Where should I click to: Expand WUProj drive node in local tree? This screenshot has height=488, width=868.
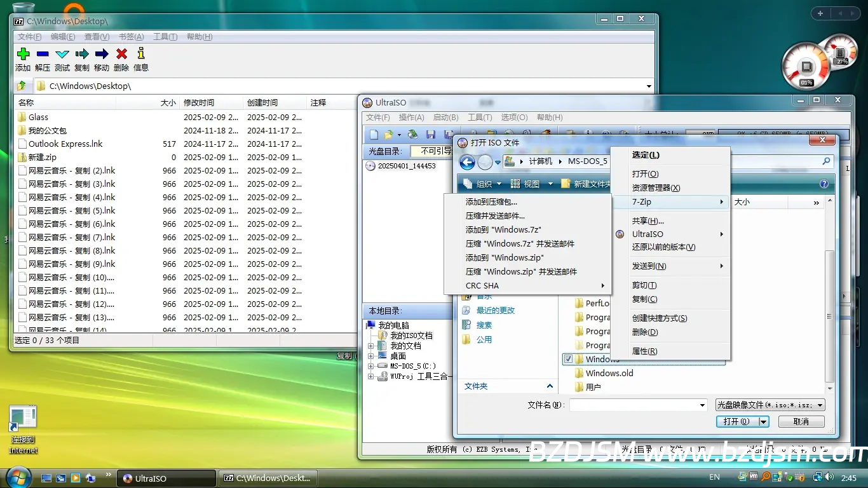point(371,377)
